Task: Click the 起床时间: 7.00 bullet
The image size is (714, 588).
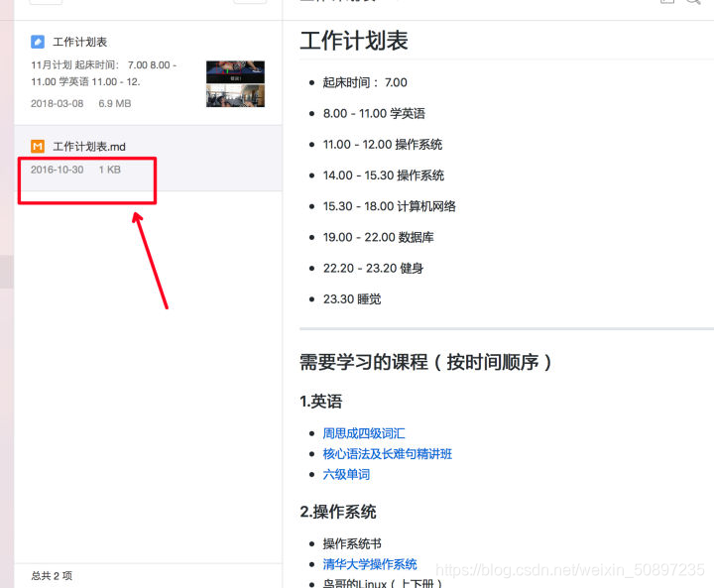Action: (365, 82)
